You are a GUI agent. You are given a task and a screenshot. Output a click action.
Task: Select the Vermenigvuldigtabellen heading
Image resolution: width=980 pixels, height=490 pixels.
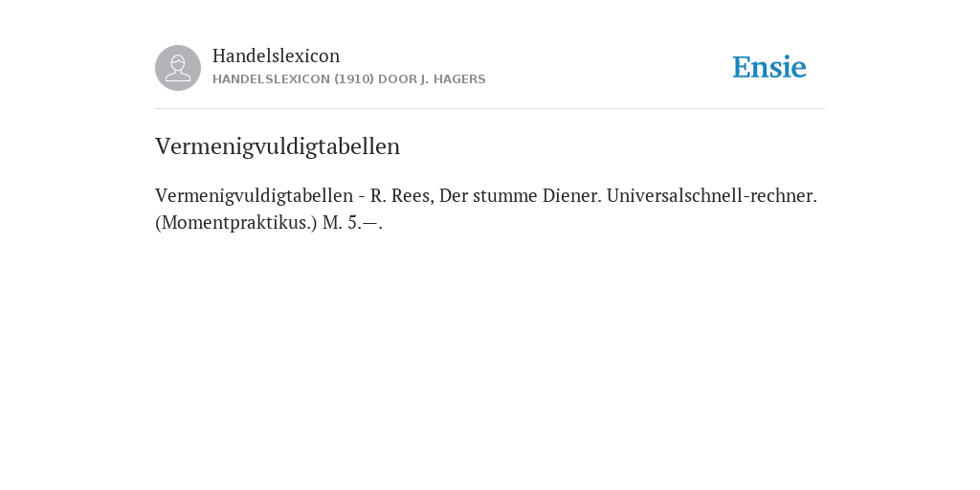click(x=278, y=146)
